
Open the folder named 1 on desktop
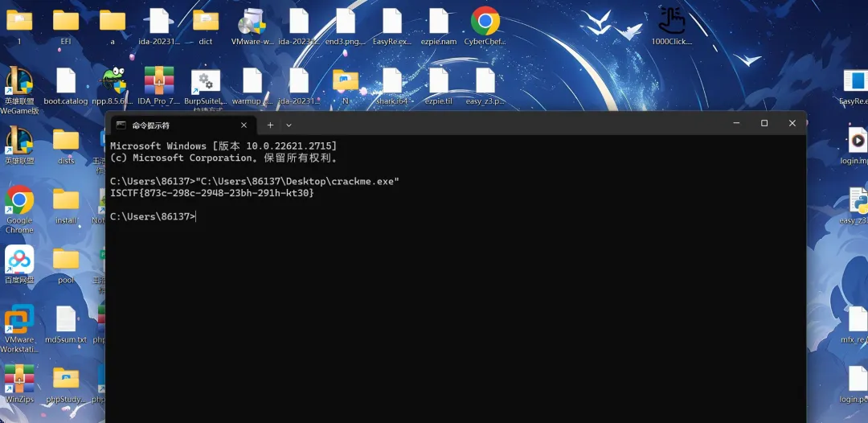[18, 21]
